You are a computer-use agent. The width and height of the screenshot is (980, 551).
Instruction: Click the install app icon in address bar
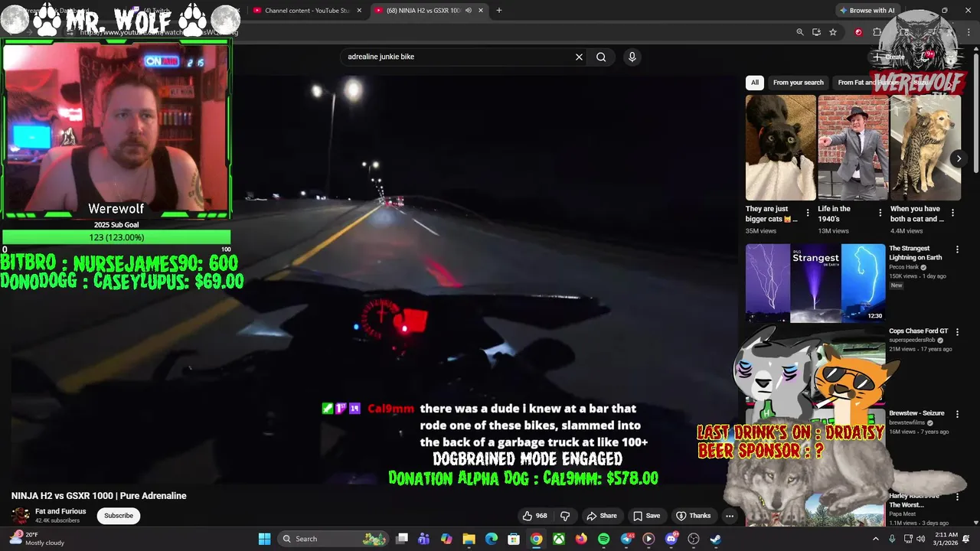click(816, 32)
